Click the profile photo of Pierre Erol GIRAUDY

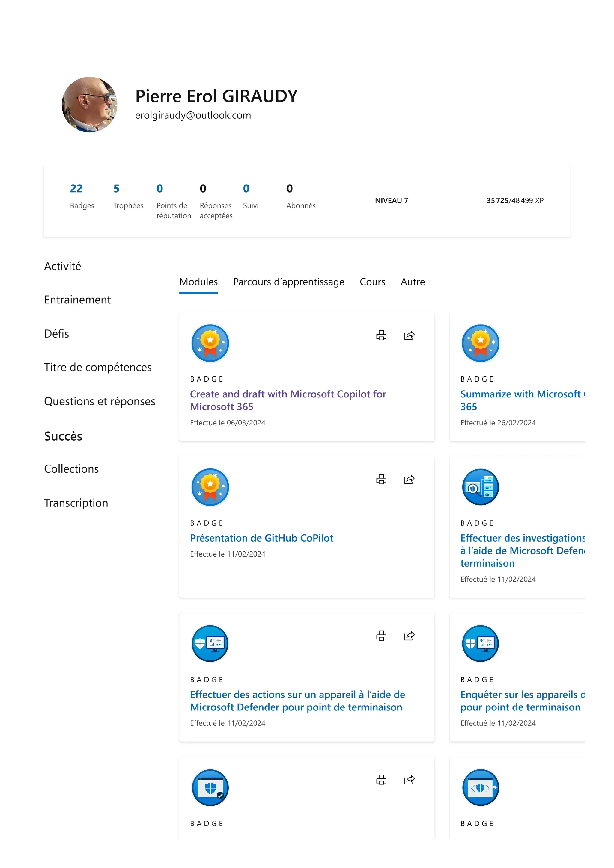point(90,105)
